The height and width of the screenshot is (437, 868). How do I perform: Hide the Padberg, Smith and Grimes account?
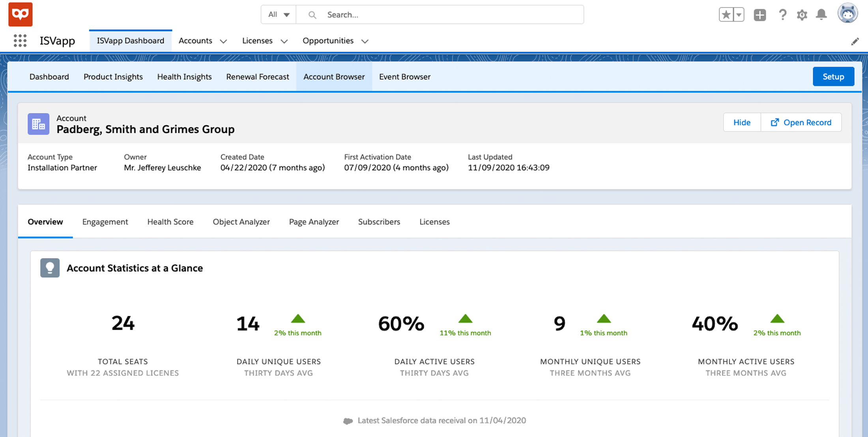tap(742, 122)
